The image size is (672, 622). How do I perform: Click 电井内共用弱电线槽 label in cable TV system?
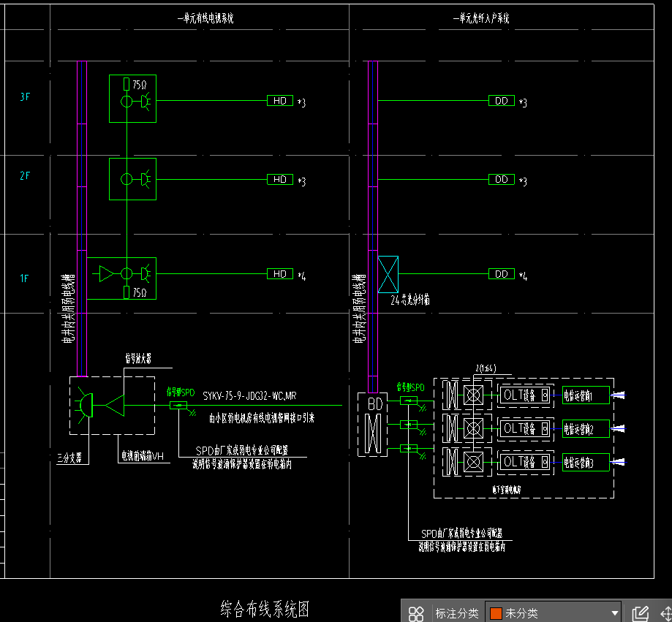point(68,309)
